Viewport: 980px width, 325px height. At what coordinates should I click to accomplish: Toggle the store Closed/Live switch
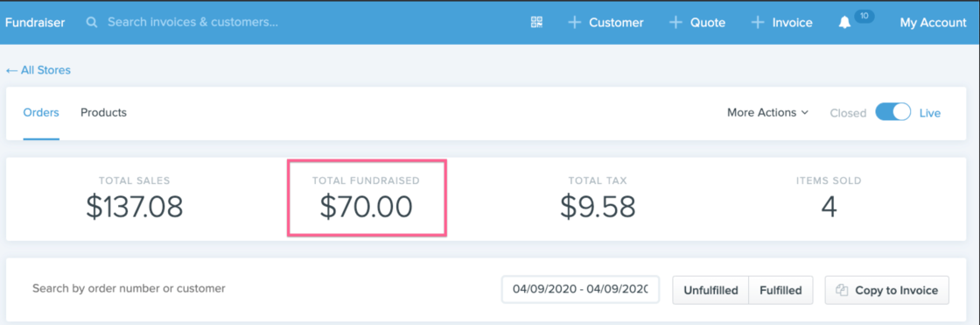pyautogui.click(x=892, y=113)
